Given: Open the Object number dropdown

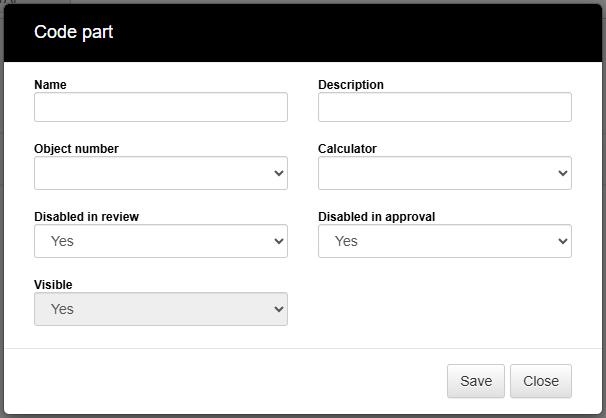Looking at the screenshot, I should 160,173.
